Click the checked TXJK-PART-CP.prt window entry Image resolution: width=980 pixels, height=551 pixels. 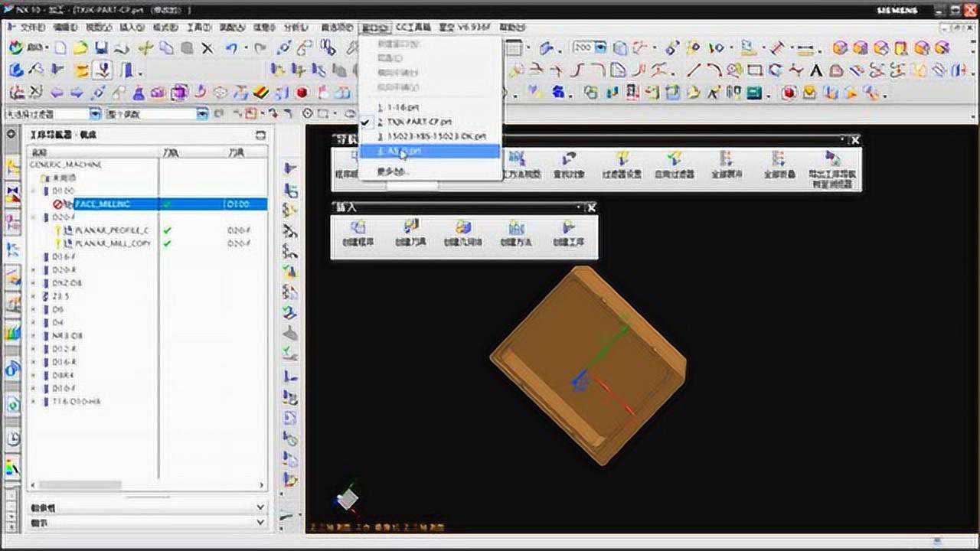pyautogui.click(x=420, y=121)
